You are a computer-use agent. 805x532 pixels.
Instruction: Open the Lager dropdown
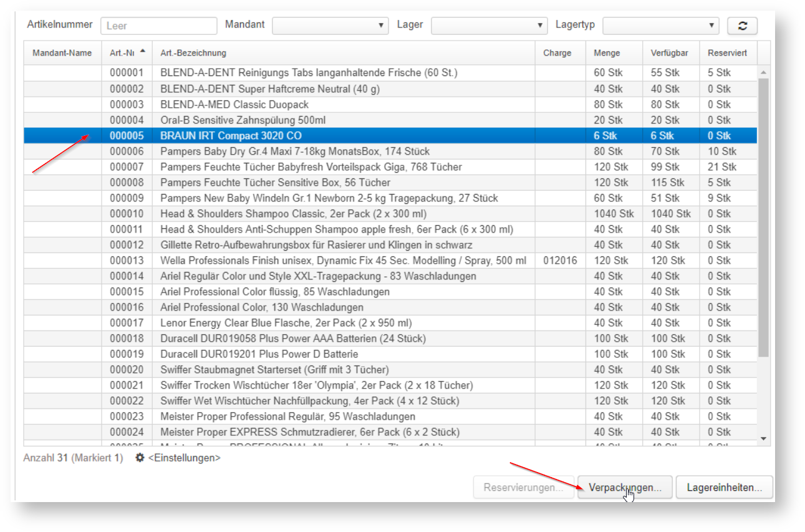click(489, 26)
